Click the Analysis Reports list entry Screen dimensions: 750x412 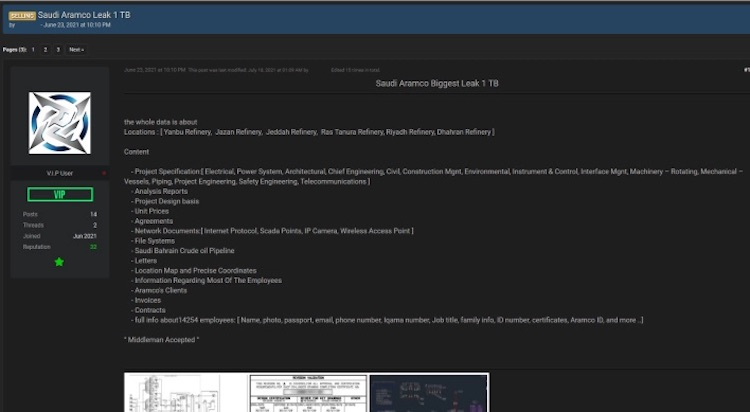pos(159,191)
